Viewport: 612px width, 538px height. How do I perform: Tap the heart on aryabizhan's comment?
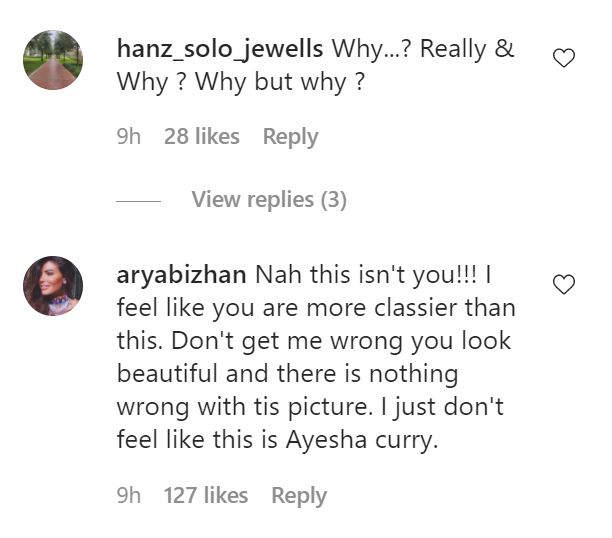564,286
